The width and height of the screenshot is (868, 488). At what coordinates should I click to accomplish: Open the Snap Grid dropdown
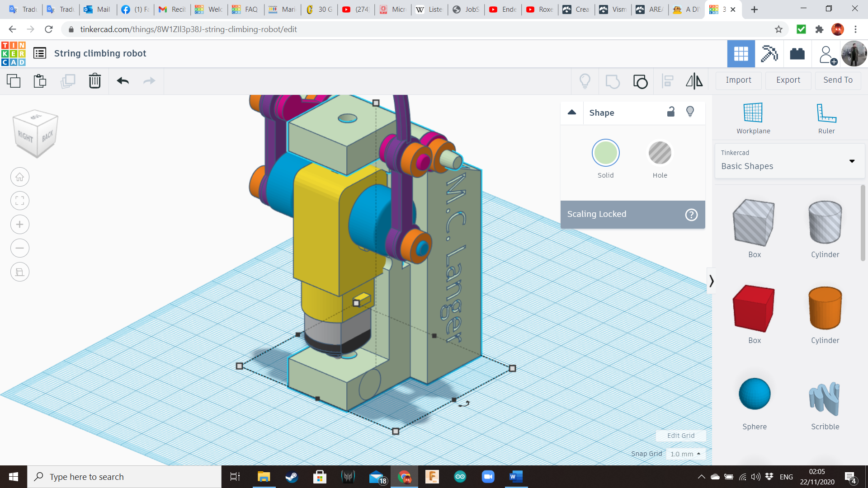[x=685, y=454]
